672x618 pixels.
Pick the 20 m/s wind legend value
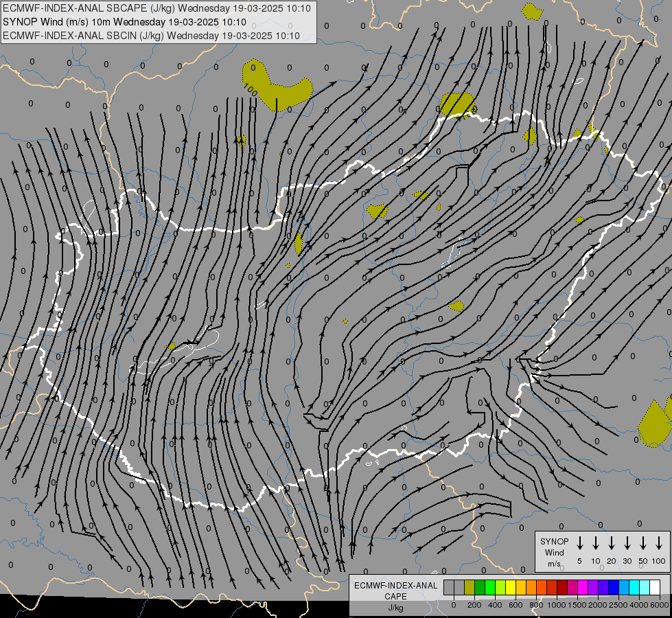click(611, 561)
